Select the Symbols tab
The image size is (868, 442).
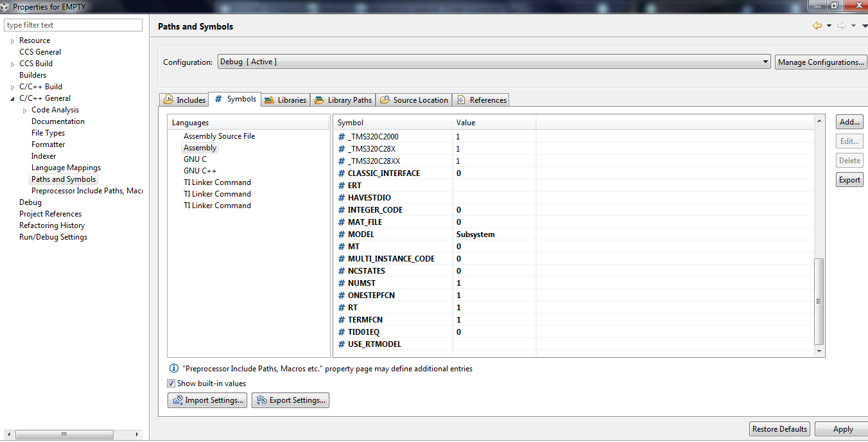pyautogui.click(x=235, y=99)
